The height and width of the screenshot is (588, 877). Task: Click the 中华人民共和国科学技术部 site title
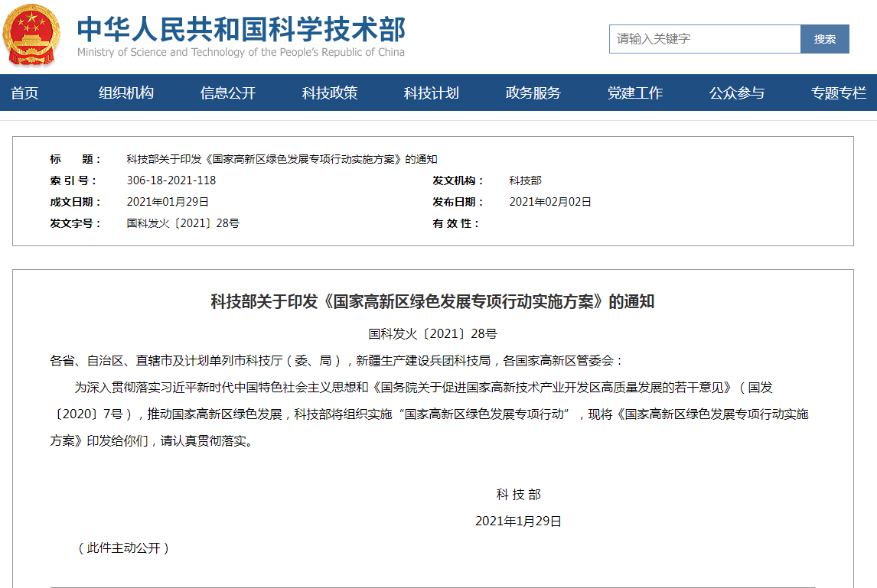[x=241, y=29]
